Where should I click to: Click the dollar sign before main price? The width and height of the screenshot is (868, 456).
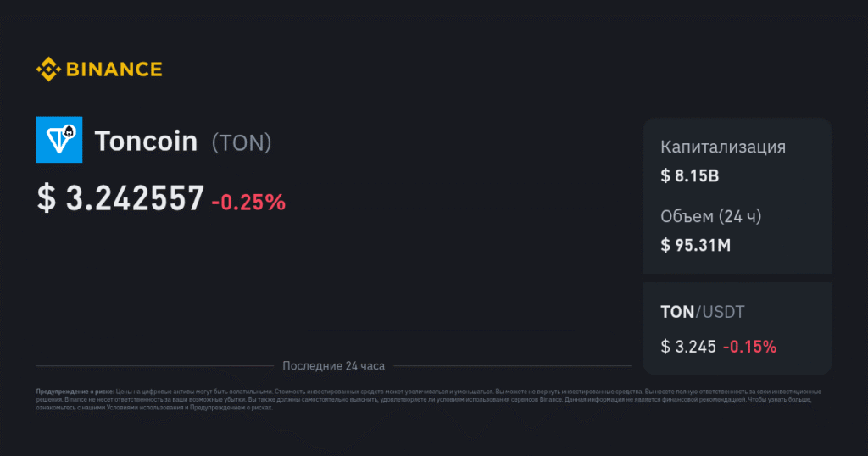(x=47, y=198)
